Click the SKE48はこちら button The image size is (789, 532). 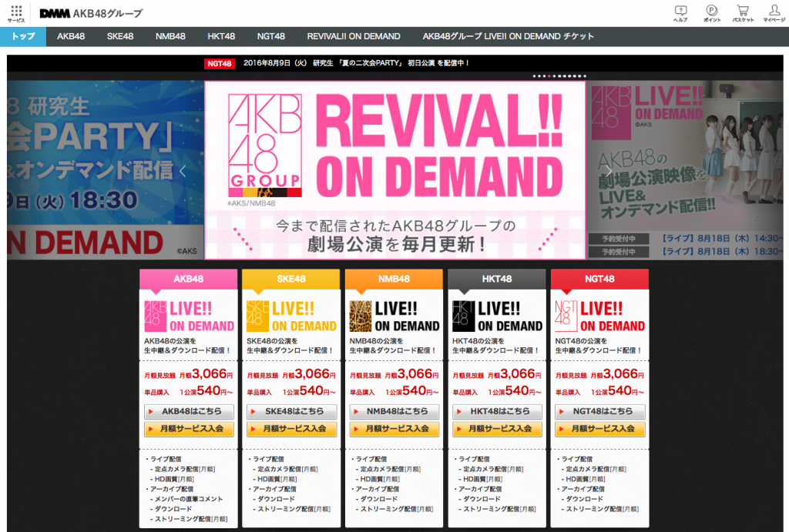(291, 411)
